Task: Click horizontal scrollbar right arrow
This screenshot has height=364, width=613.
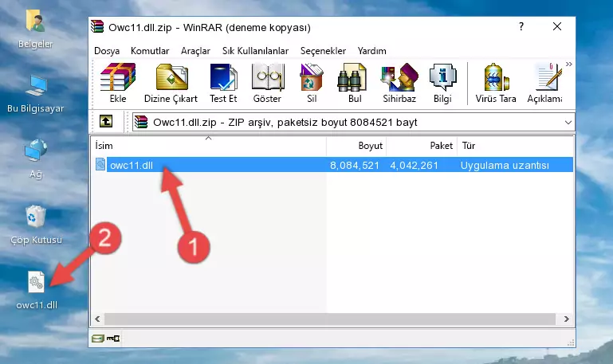Action: point(567,319)
